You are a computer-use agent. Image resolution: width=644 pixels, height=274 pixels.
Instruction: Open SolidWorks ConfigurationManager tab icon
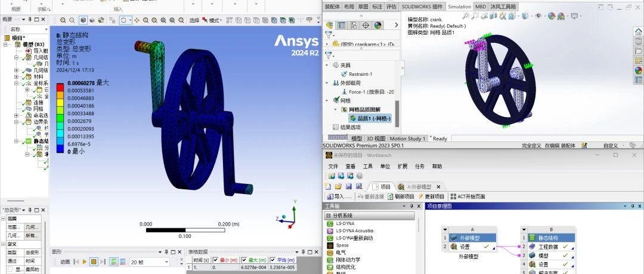point(353,25)
